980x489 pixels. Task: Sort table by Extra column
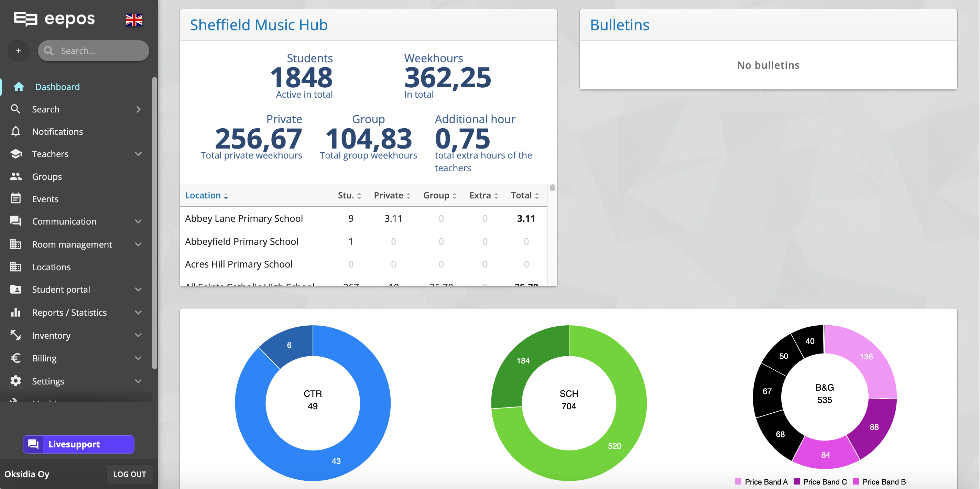click(x=484, y=196)
